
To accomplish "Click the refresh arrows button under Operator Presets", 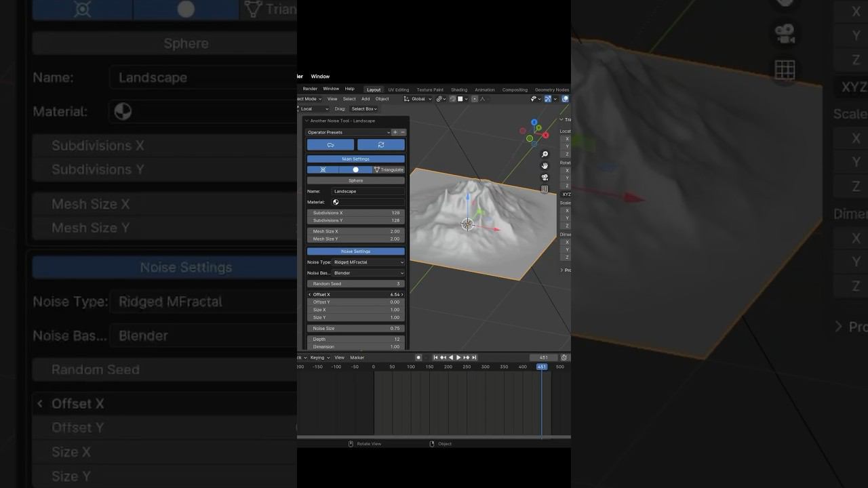I will tap(381, 144).
